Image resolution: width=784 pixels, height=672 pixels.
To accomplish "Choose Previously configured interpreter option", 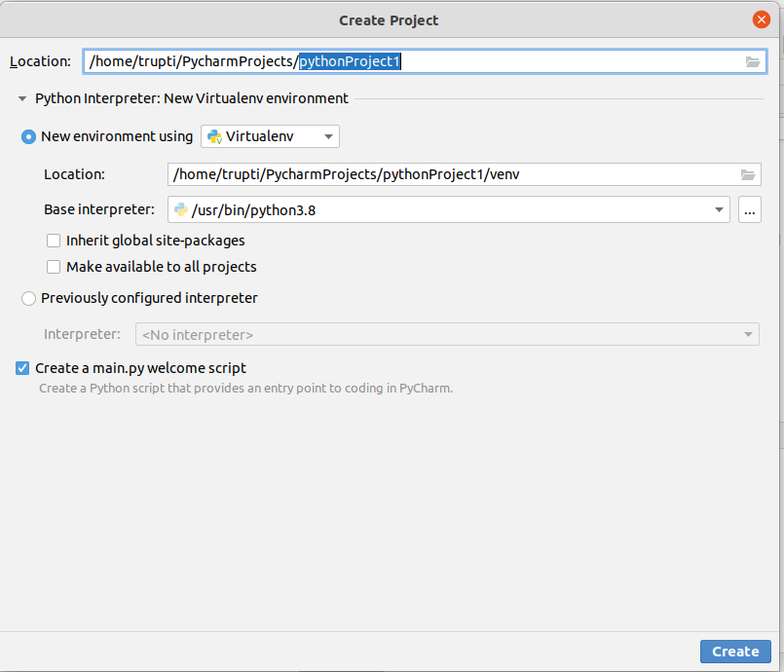I will point(29,298).
